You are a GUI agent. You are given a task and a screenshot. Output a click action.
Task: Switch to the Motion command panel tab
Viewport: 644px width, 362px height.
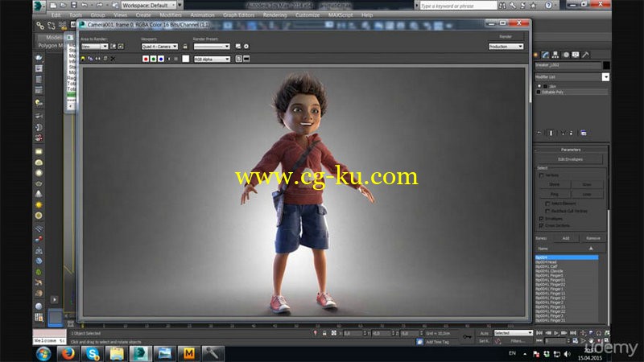(x=566, y=55)
